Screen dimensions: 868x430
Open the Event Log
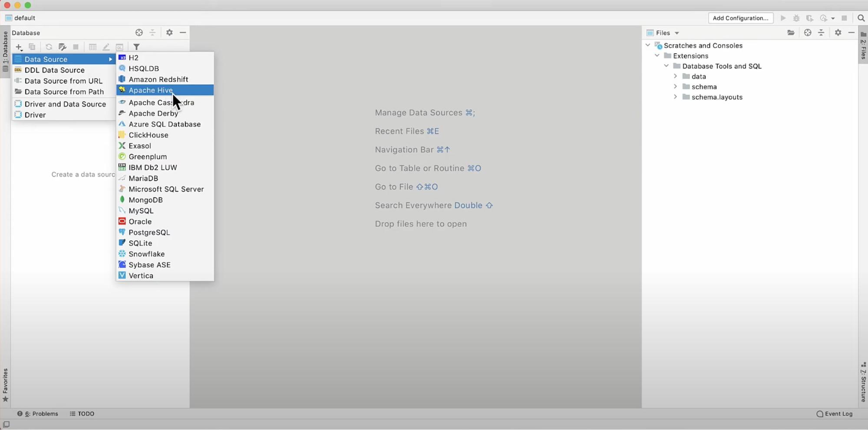tap(835, 414)
